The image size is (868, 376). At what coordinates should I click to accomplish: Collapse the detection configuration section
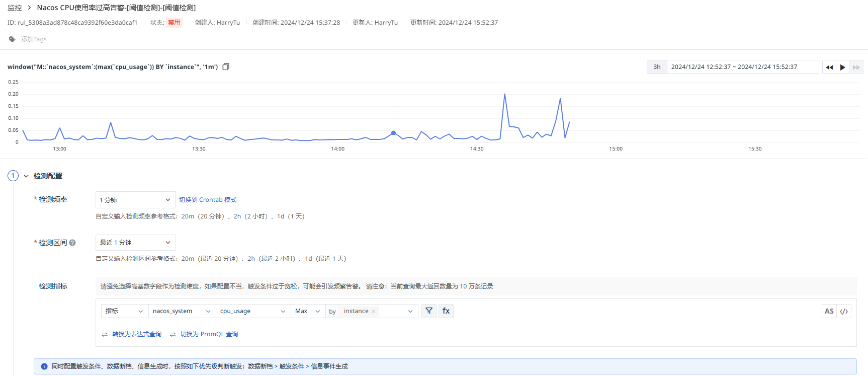click(26, 176)
